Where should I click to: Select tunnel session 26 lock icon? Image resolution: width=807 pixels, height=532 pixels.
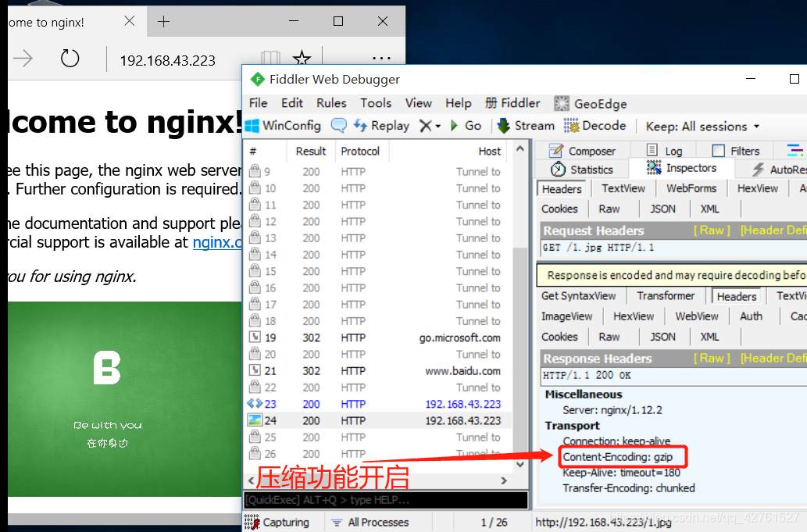click(x=254, y=453)
